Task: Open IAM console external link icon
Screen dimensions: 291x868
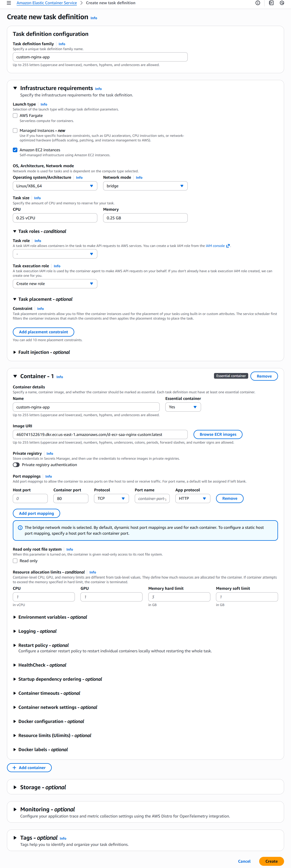Action: [x=228, y=246]
